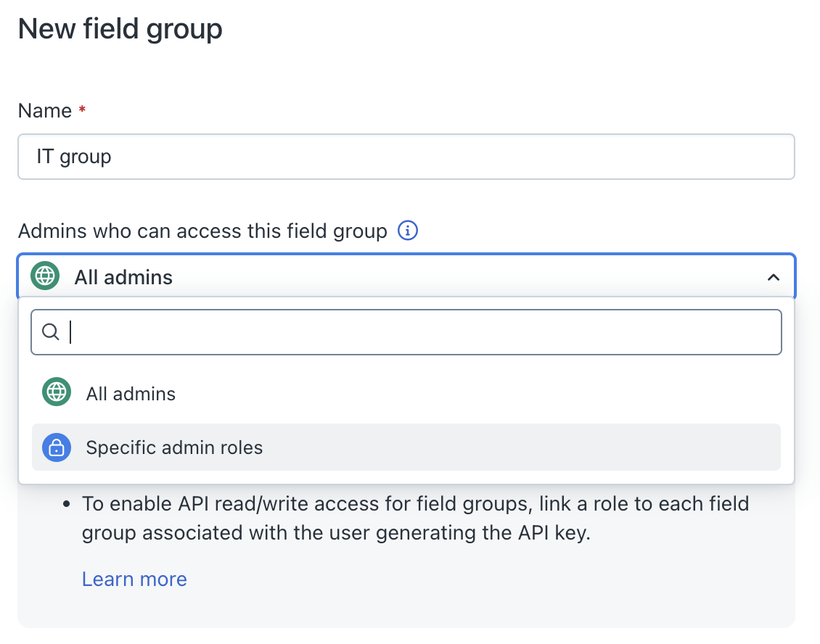This screenshot has height=644, width=820.
Task: Click the green globe icon in the All admins option
Action: point(57,394)
